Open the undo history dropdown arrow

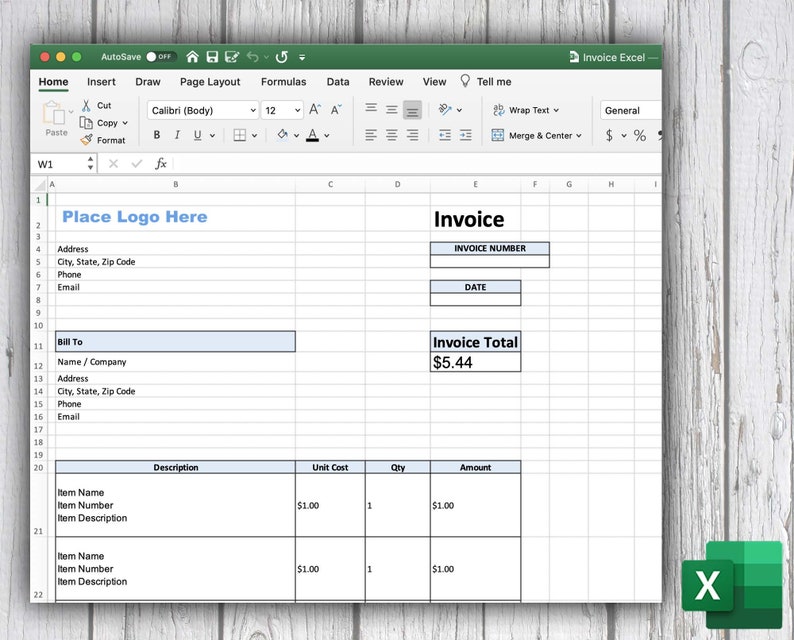click(266, 57)
